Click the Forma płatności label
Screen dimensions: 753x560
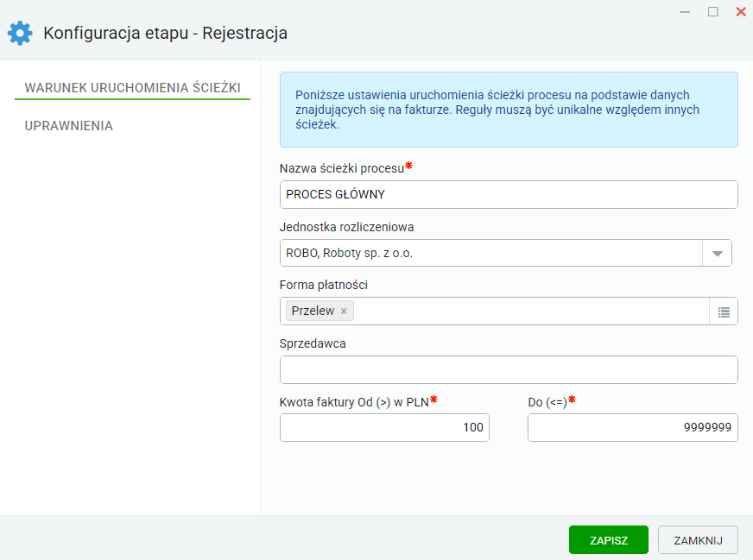tap(324, 285)
